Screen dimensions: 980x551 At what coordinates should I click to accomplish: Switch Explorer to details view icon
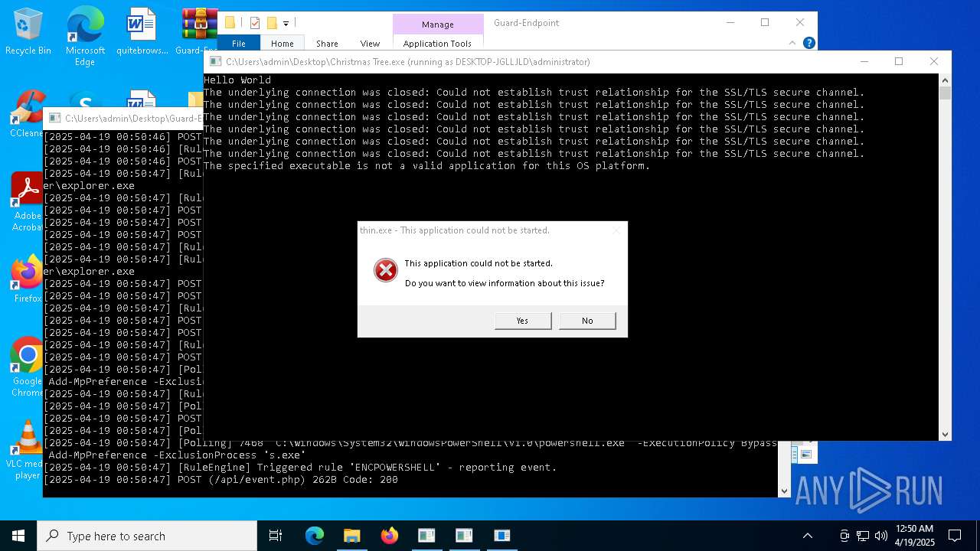point(794,455)
